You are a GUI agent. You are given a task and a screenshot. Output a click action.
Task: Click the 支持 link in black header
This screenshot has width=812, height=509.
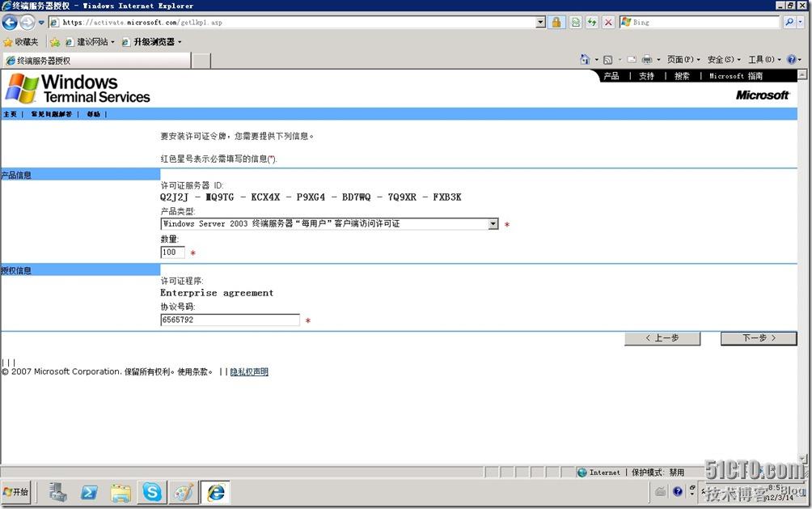[646, 76]
